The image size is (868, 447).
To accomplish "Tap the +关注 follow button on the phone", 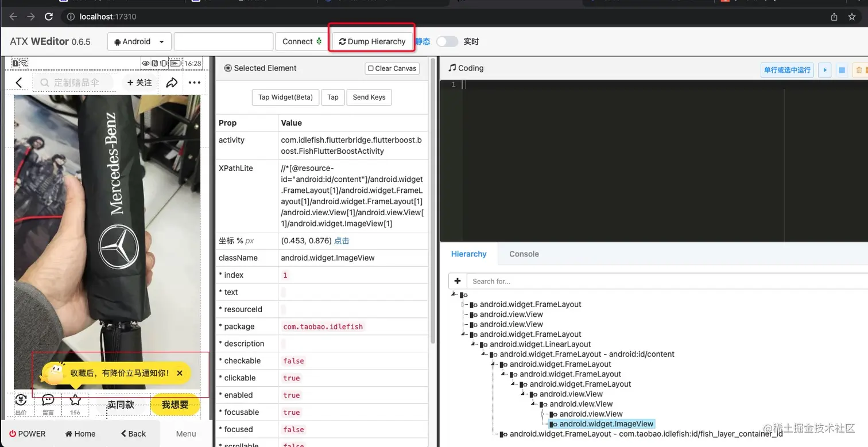I will (139, 83).
